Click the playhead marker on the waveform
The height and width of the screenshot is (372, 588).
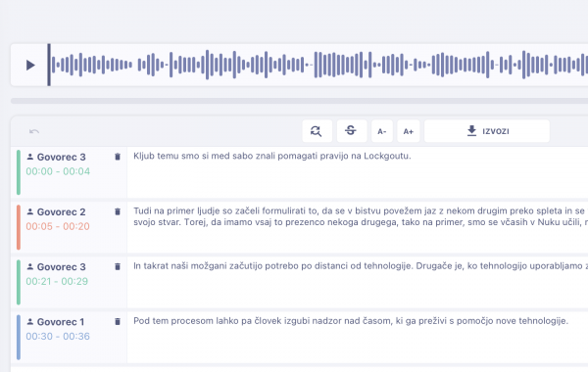tap(49, 65)
